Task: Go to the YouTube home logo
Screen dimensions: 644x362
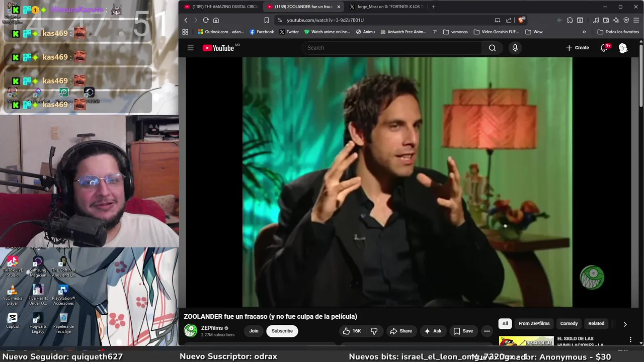Action: click(x=218, y=48)
